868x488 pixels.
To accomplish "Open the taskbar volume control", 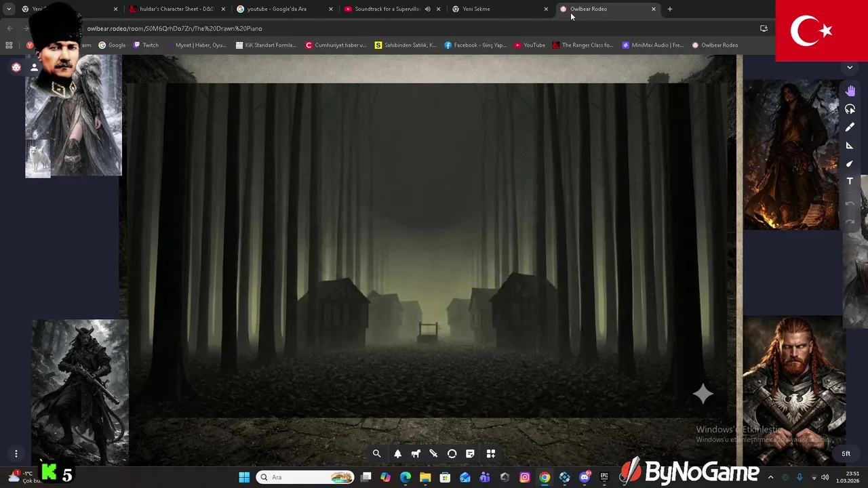I will [825, 477].
